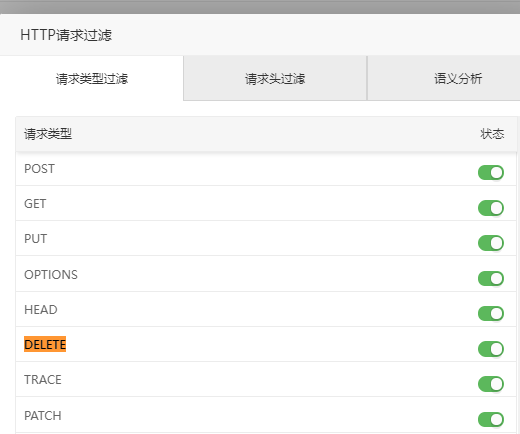
Task: Open the 请求类型过滤 tab
Action: point(92,79)
